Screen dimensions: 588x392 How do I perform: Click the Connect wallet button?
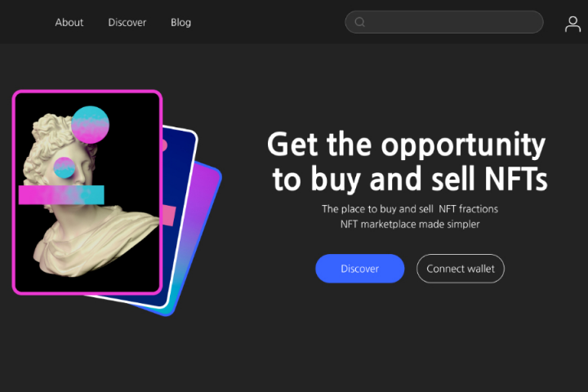coord(460,269)
